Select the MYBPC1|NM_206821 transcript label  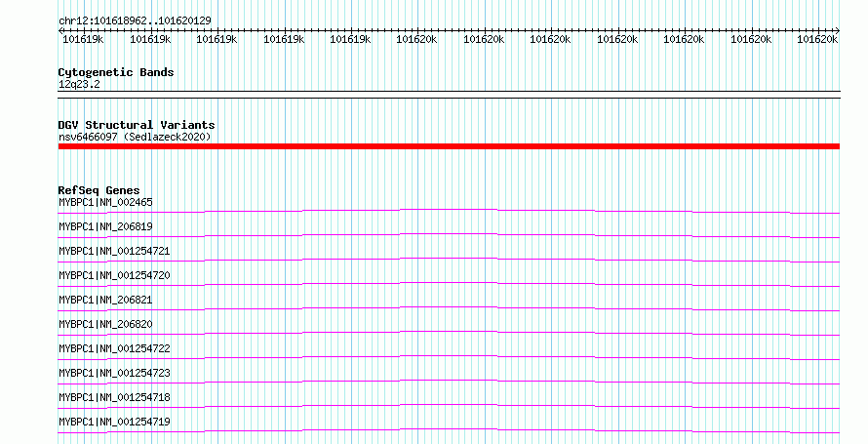[105, 300]
